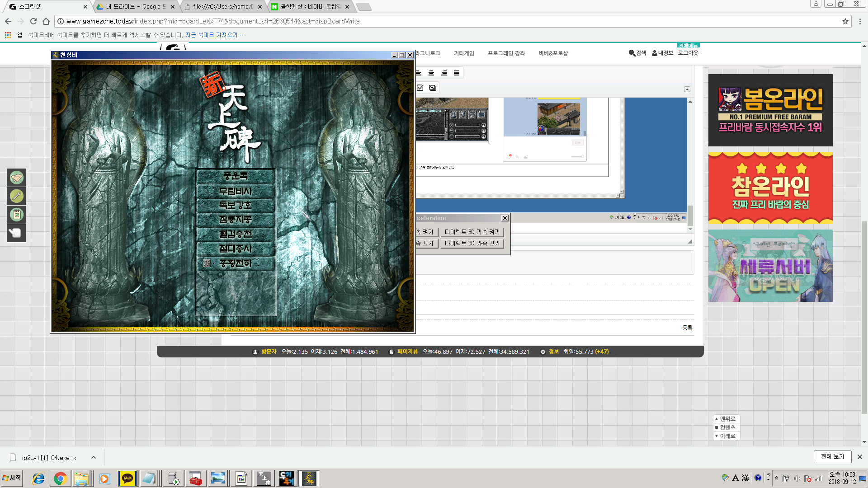Click the 등록 submit link
This screenshot has height=488, width=868.
[687, 328]
